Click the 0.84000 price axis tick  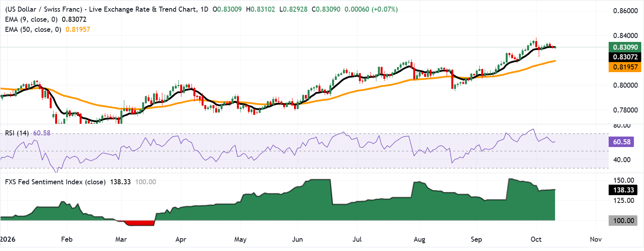click(x=625, y=36)
